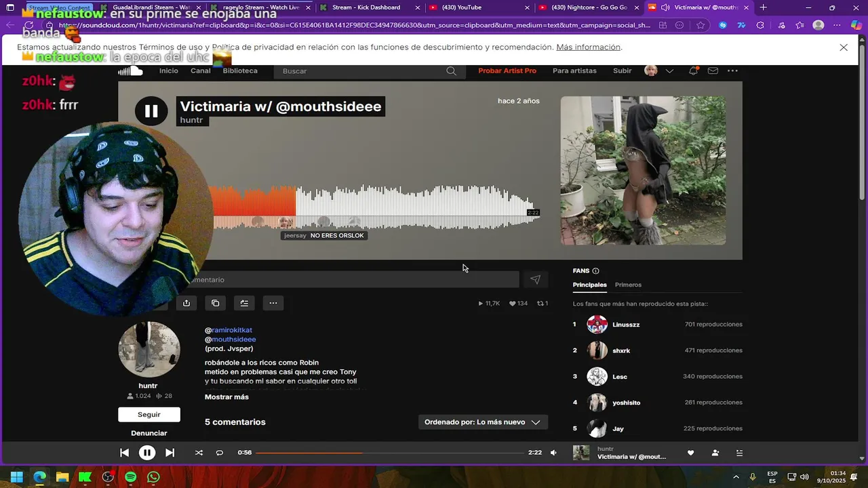Toggle shuffle in the bottom player
This screenshot has height=488, width=868.
199,453
